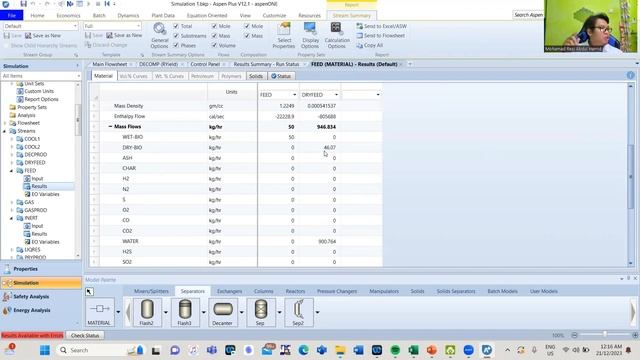Show the Exchangers model palette tab

click(x=229, y=291)
